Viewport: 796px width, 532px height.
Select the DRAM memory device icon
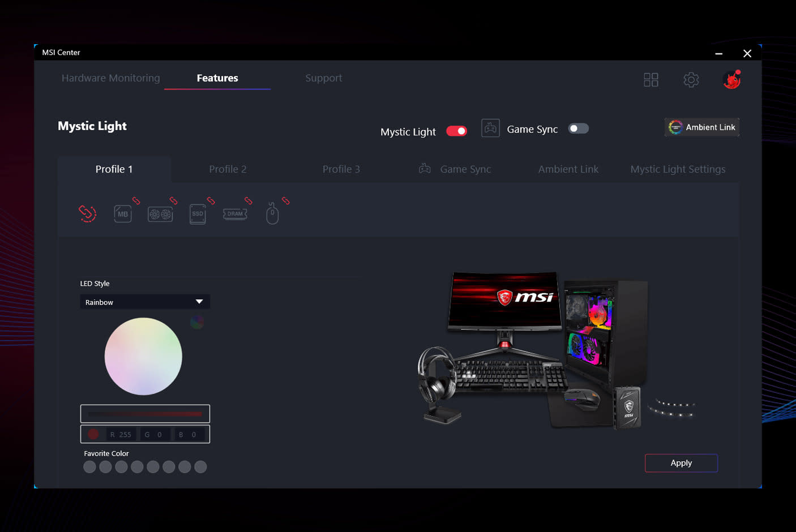tap(235, 214)
